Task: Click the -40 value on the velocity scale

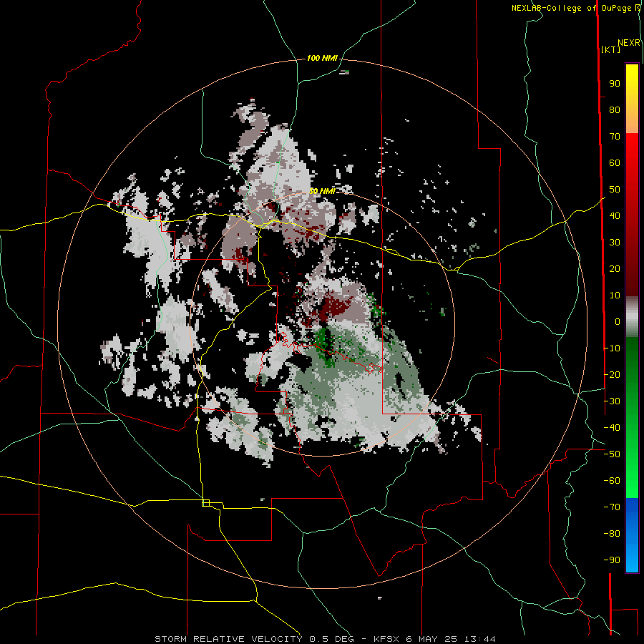Action: (612, 428)
